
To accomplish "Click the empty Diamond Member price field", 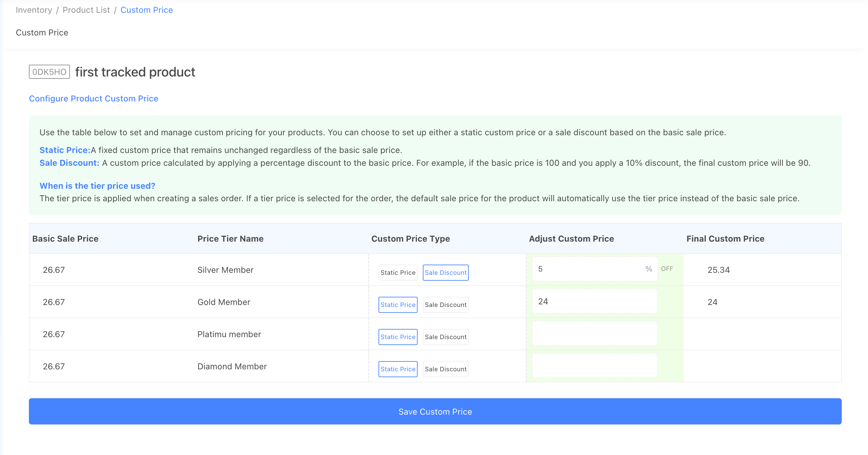I will [593, 365].
